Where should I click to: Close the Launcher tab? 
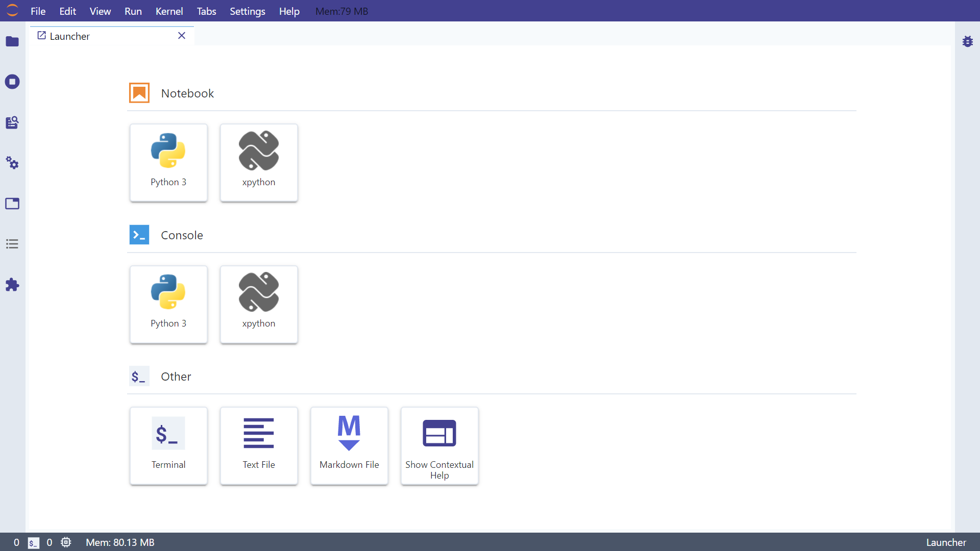tap(182, 35)
